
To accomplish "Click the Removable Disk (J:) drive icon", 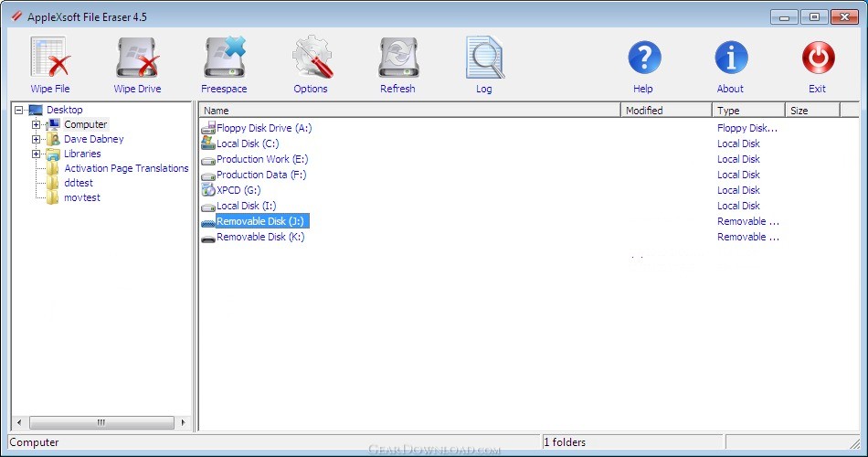I will [x=208, y=223].
